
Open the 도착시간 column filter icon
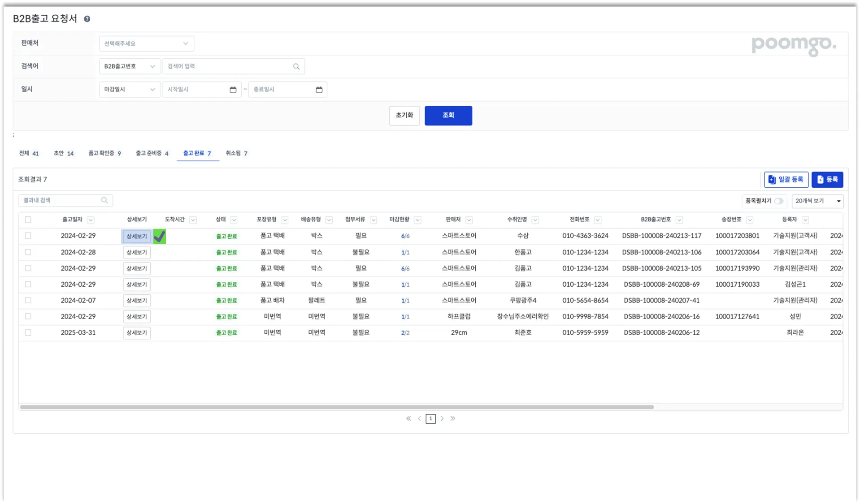tap(193, 220)
